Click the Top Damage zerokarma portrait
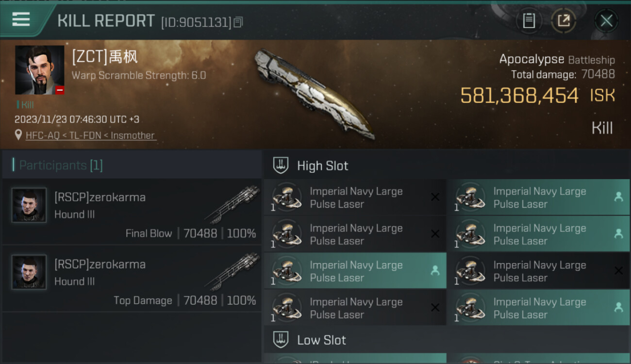 coord(29,272)
